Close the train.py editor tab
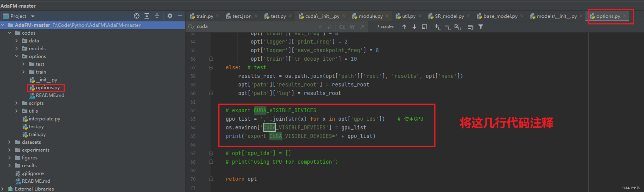This screenshot has height=192, width=644. click(x=218, y=16)
